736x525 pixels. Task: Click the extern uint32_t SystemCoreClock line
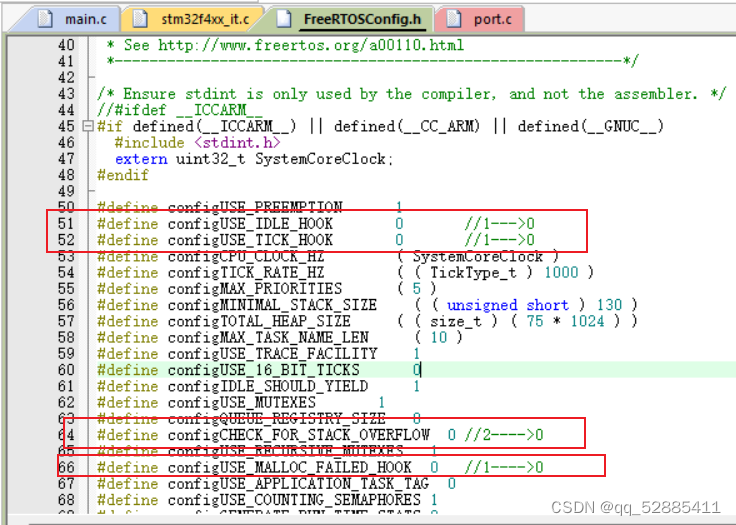[254, 159]
